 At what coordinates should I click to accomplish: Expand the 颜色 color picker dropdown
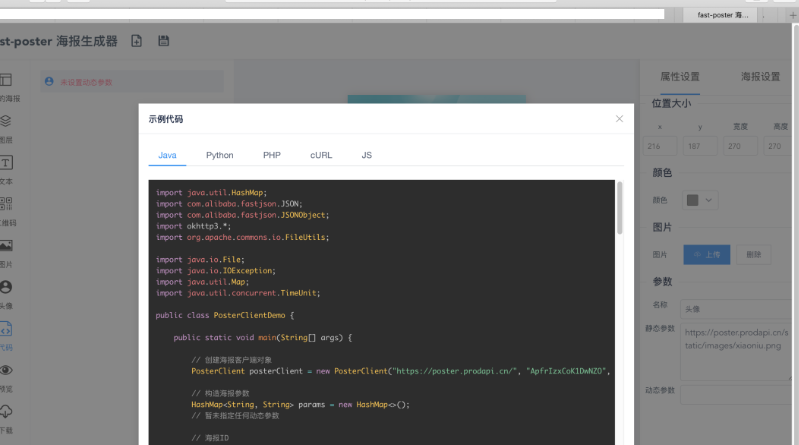[700, 200]
